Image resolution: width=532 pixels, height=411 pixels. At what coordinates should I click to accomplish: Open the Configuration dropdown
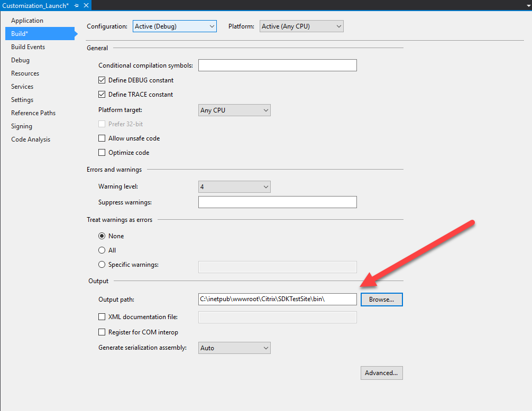coord(175,26)
